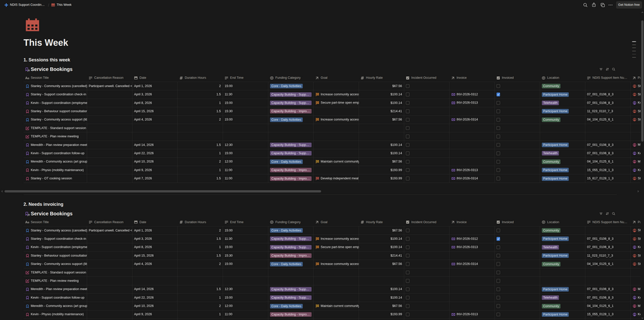Open Funding Category select for April 1 row, first table

tap(286, 86)
